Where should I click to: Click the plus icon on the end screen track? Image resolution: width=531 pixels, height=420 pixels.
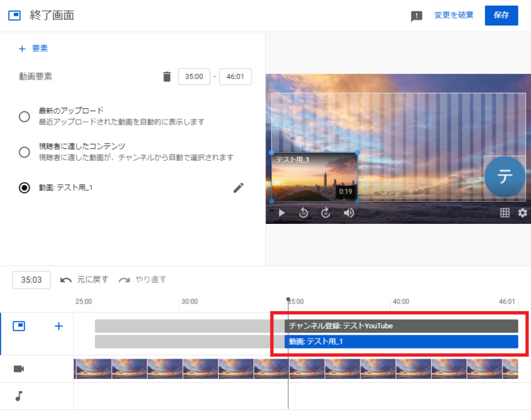click(x=59, y=326)
